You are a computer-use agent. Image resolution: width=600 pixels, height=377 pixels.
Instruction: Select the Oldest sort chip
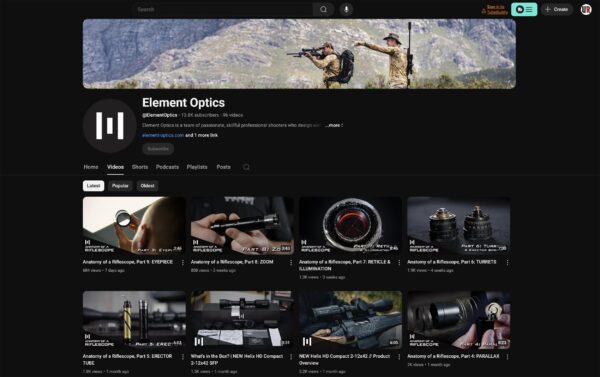pyautogui.click(x=147, y=186)
